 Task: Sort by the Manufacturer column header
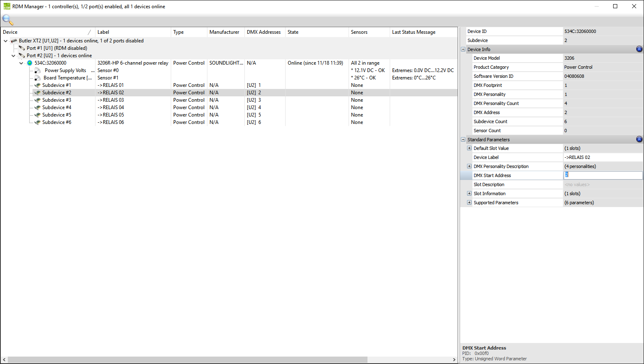click(x=224, y=32)
